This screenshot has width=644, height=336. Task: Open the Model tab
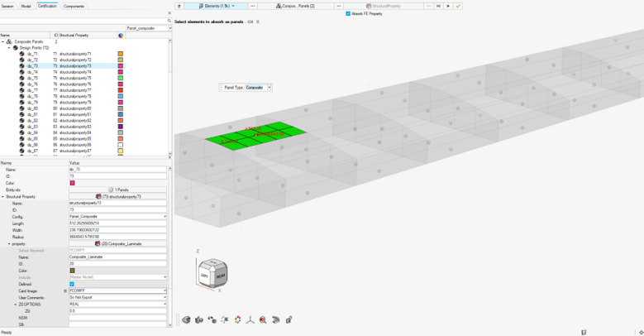[26, 6]
